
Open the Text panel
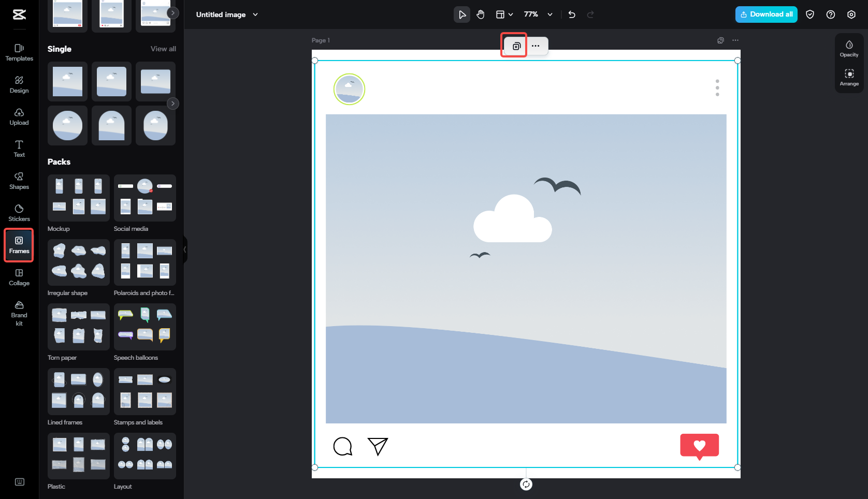point(19,149)
